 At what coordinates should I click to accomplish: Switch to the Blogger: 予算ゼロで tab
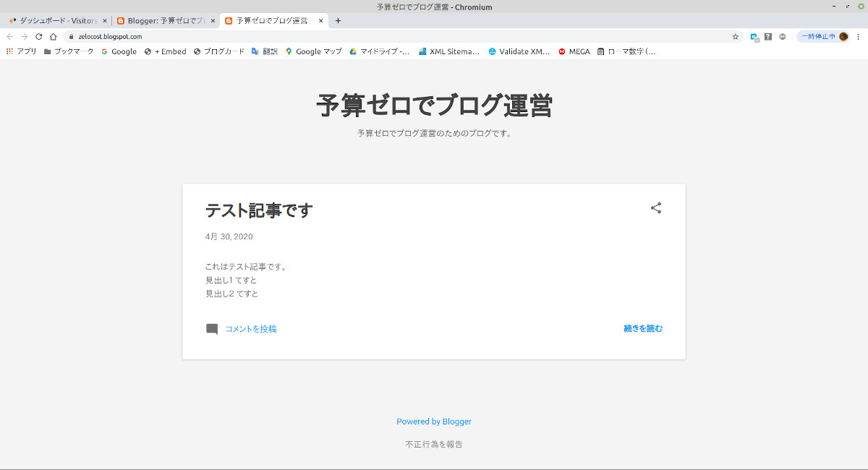[166, 21]
